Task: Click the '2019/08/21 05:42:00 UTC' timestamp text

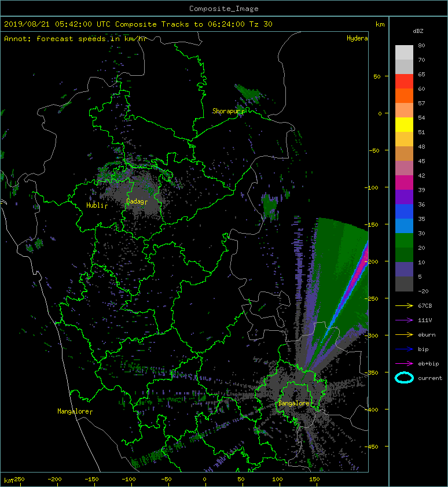Action: point(57,24)
